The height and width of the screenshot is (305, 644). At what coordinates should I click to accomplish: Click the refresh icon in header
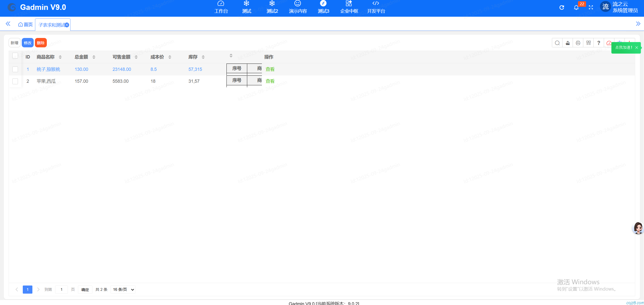pyautogui.click(x=562, y=8)
